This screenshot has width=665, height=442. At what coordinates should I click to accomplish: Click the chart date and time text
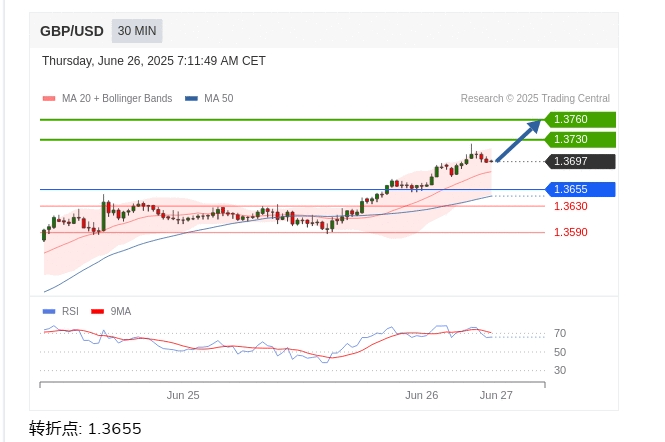(154, 61)
